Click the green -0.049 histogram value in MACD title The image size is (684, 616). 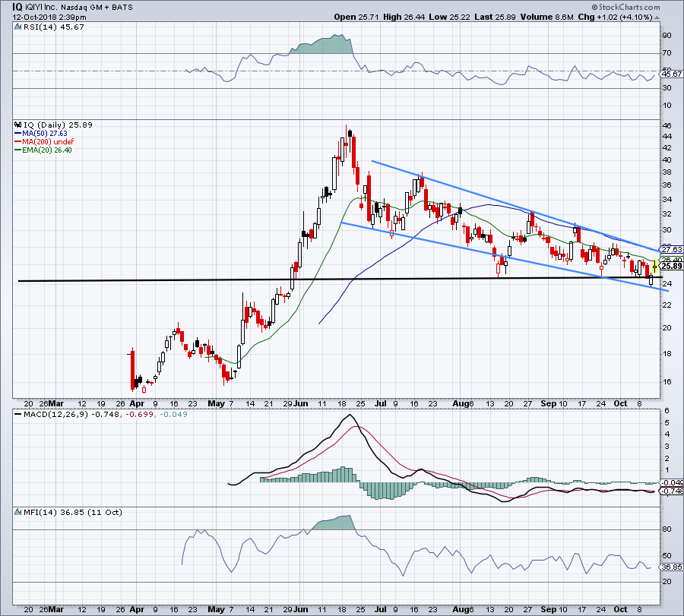pos(173,414)
